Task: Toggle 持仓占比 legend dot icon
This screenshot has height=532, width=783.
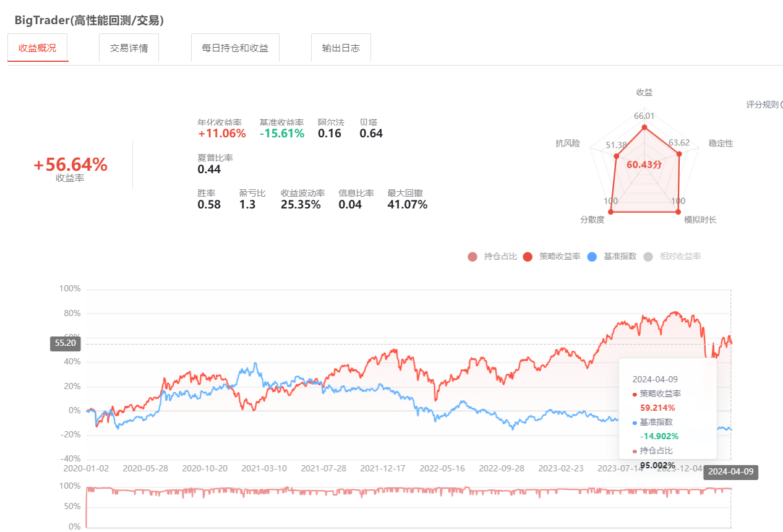Action: pyautogui.click(x=473, y=257)
